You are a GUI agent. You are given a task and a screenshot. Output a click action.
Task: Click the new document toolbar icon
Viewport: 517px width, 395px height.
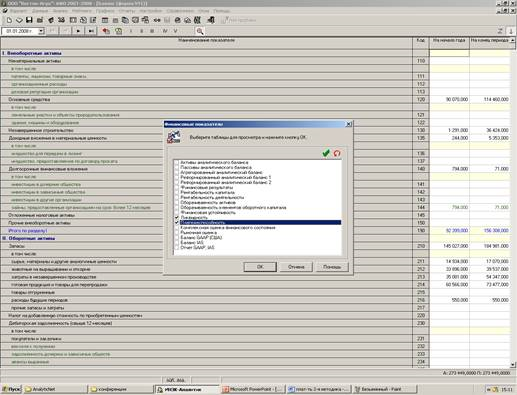click(9, 20)
